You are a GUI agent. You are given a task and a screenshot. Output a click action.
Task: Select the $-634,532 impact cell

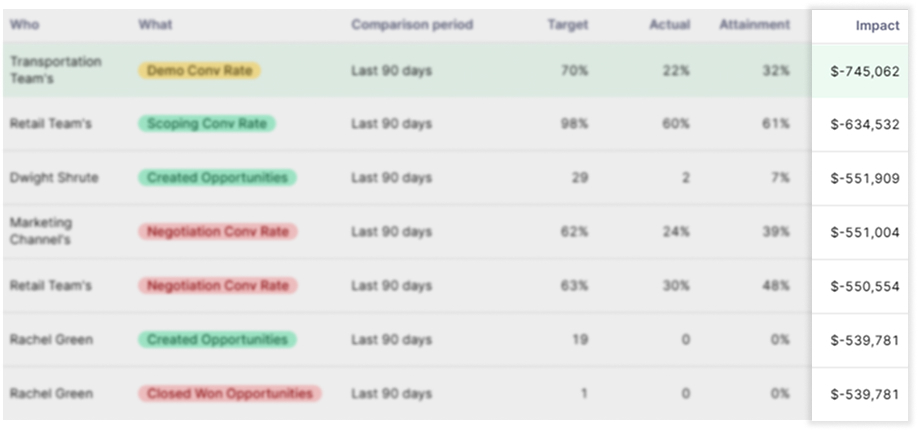tap(865, 125)
